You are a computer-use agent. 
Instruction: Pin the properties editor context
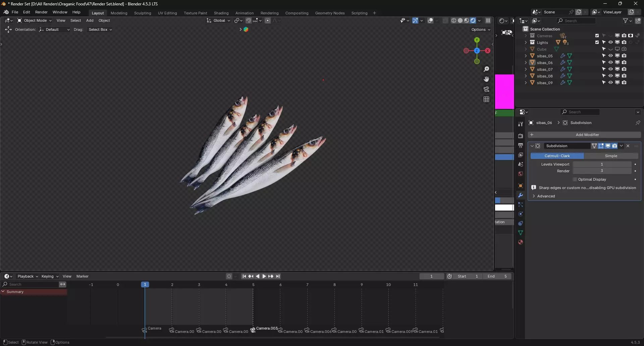[x=638, y=123]
